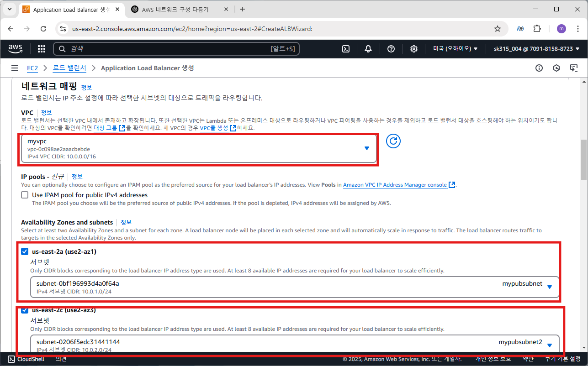Screen dimensions: 588x366
Task: Open 약관 in the footer
Action: point(528,359)
